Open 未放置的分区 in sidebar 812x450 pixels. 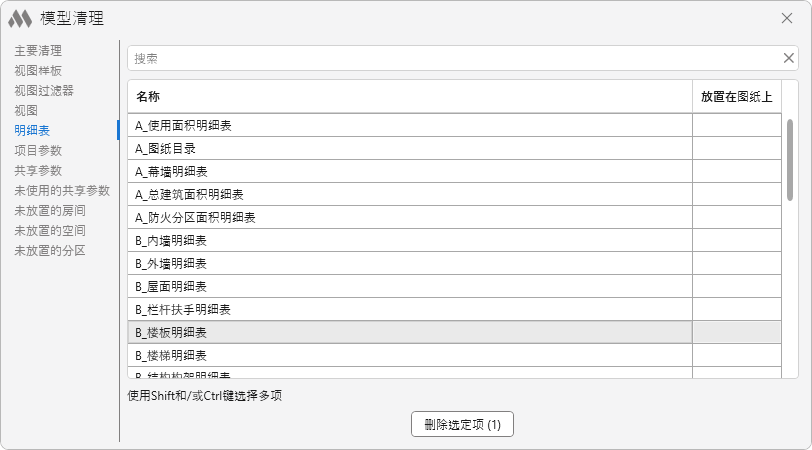(x=50, y=250)
